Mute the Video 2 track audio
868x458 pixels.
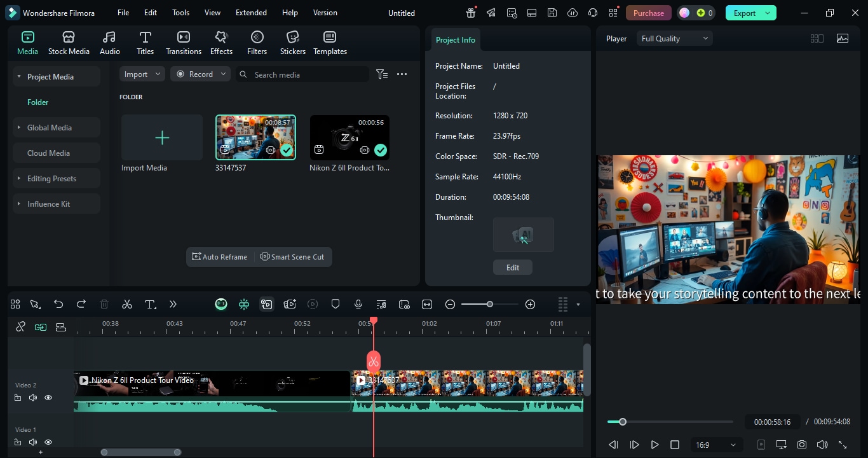click(x=33, y=398)
